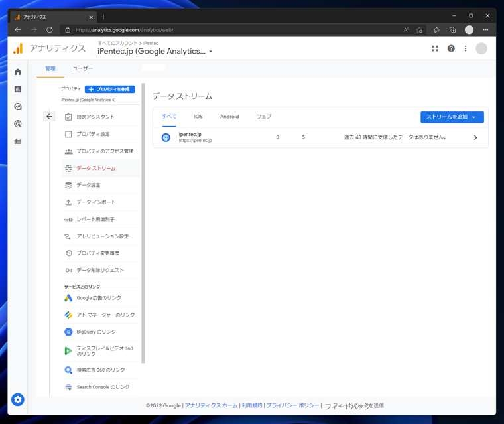Click the Read aloud icon in address bar
The height and width of the screenshot is (424, 504).
click(x=406, y=30)
